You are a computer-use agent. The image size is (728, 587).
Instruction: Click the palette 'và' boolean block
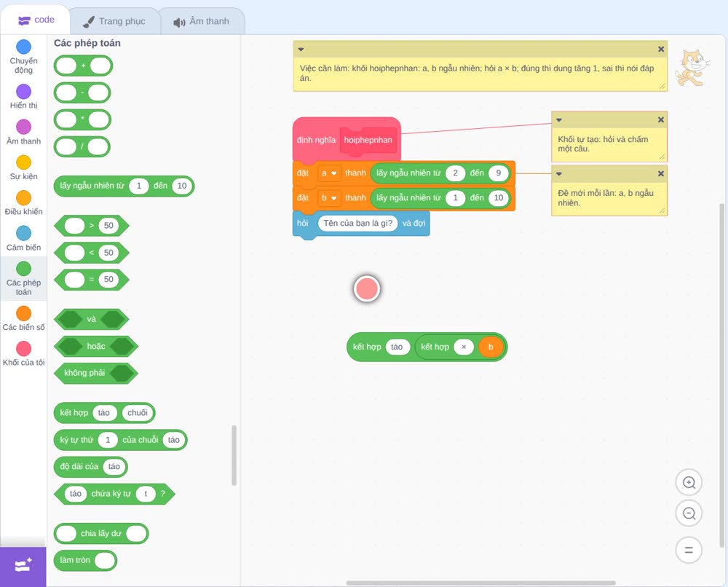pos(92,320)
